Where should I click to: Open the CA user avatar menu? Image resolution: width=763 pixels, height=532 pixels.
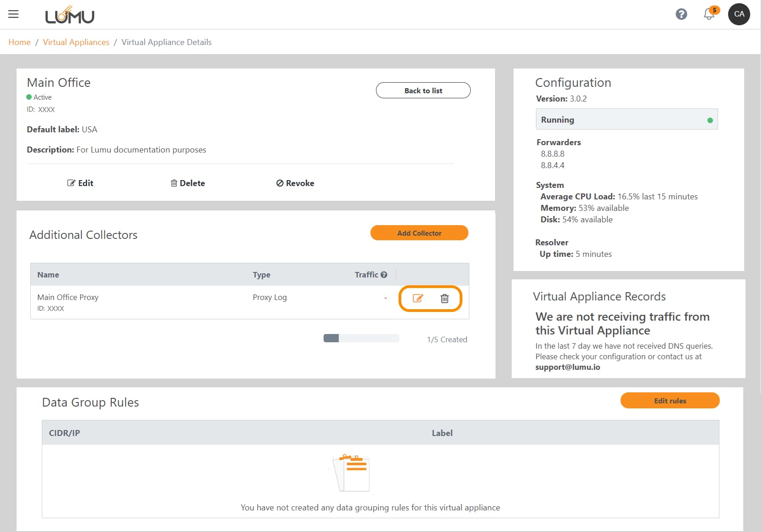(x=739, y=14)
